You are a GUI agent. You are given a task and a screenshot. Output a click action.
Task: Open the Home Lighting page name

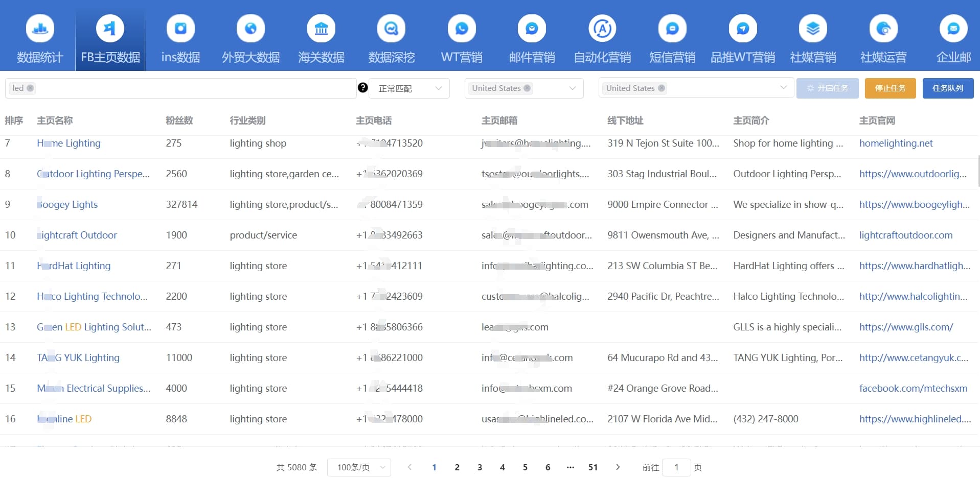69,143
